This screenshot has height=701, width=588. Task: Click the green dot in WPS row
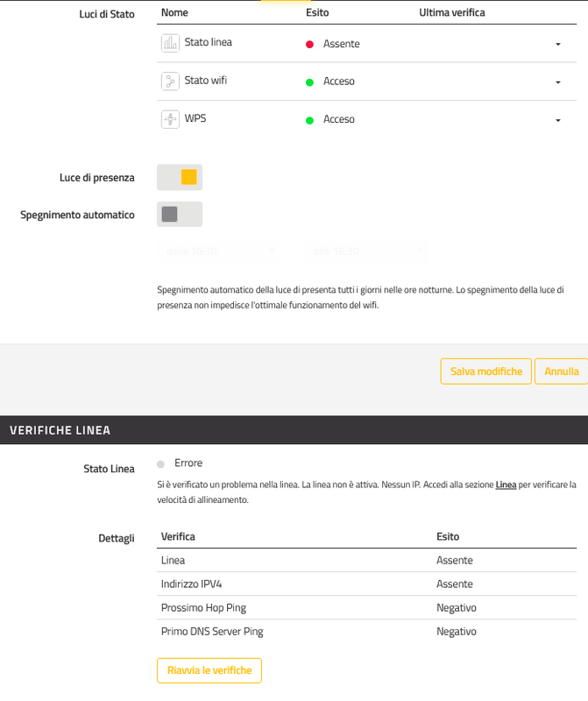click(x=309, y=120)
